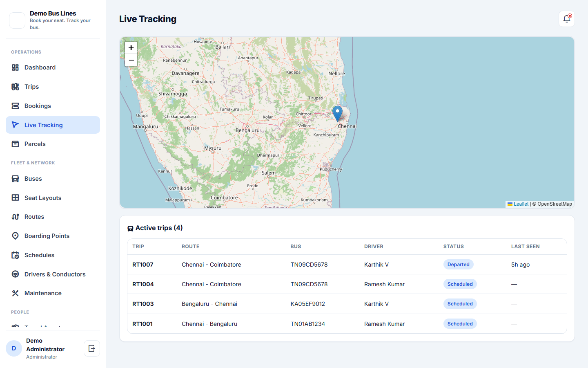Click the Schedules calendar icon
Image resolution: width=588 pixels, height=368 pixels.
16,255
